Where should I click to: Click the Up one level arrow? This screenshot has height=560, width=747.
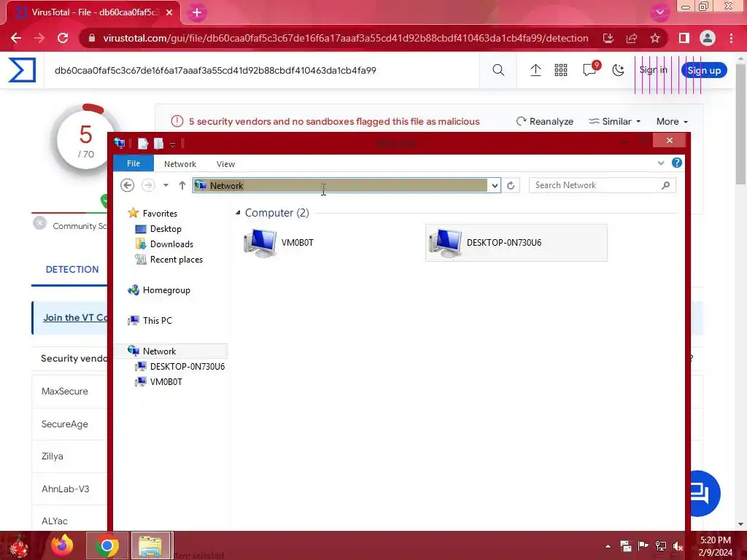click(x=182, y=185)
